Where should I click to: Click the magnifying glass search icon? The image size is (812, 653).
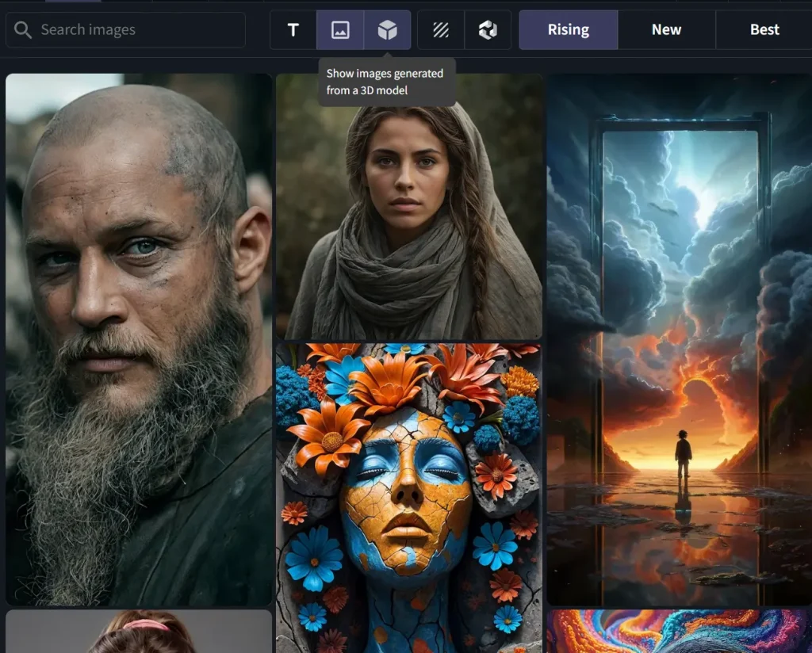24,29
